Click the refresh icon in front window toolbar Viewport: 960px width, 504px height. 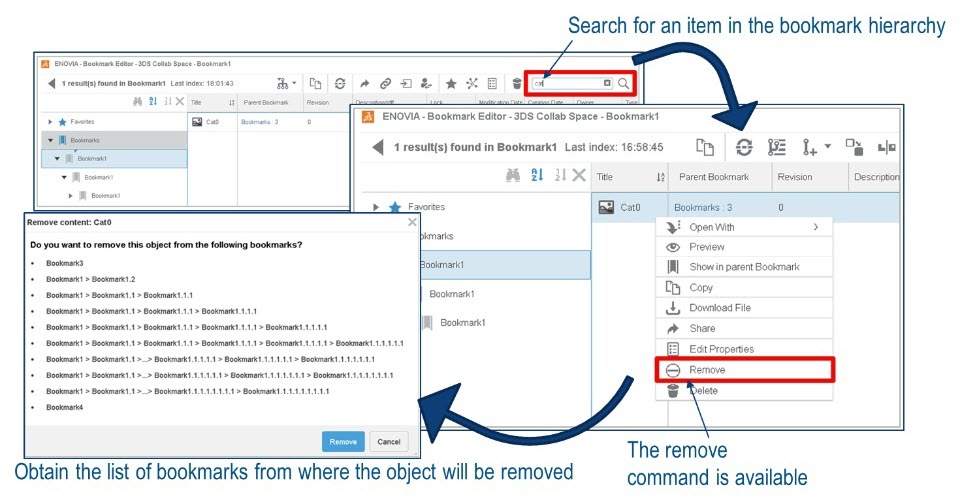744,147
